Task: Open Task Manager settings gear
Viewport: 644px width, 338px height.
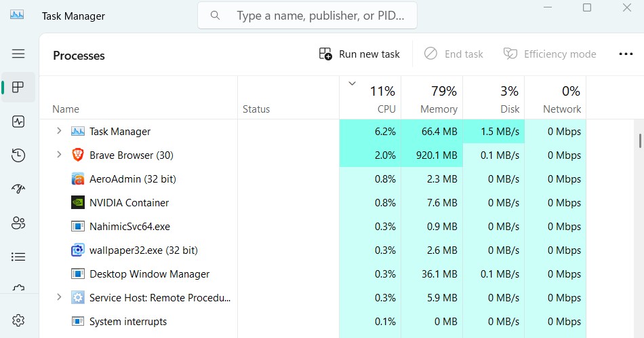Action: coord(18,320)
